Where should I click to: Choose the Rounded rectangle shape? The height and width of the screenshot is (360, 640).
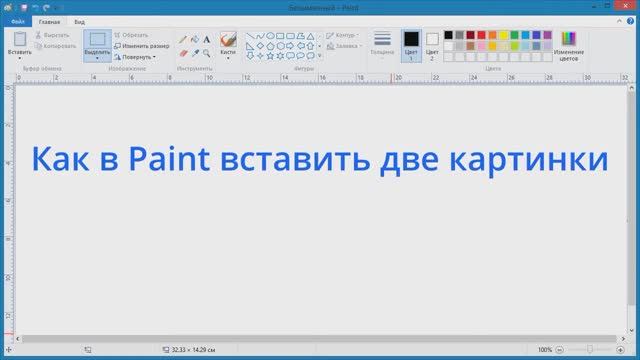(290, 36)
